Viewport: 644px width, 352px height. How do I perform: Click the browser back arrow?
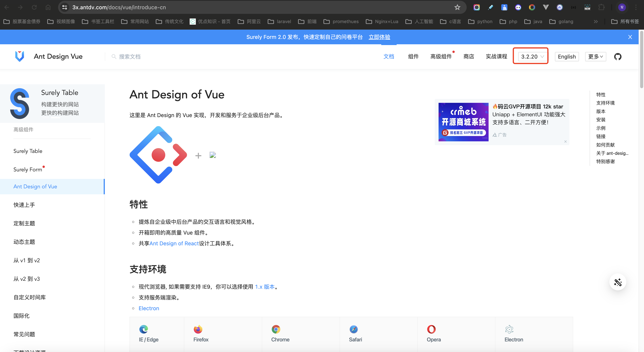[7, 7]
